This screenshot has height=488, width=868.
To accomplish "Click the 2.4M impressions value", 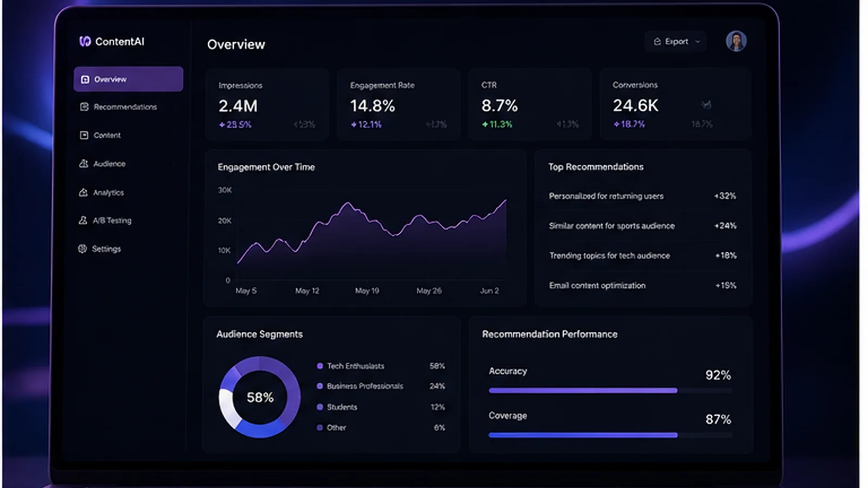I will [x=238, y=106].
